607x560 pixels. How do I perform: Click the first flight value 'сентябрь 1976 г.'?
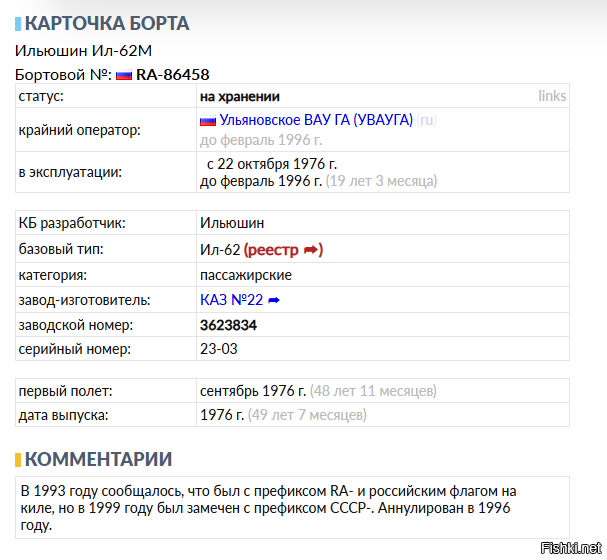pos(253,391)
